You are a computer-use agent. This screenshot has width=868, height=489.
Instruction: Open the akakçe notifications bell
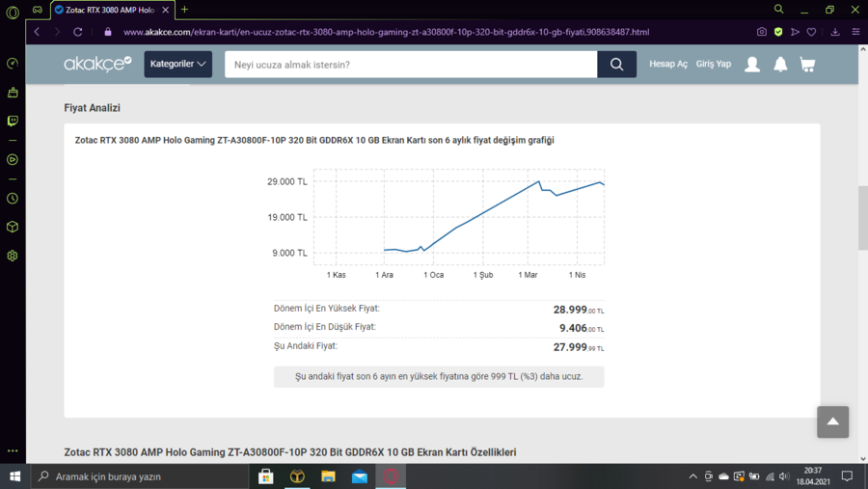(x=780, y=65)
